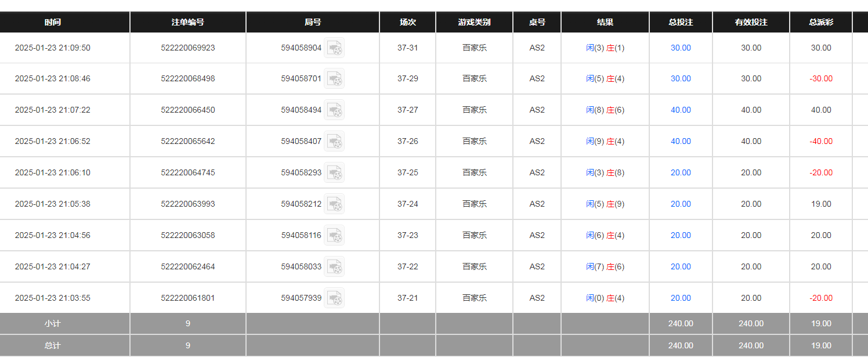
Task: Click replay icon for round 594058033
Action: pyautogui.click(x=334, y=267)
